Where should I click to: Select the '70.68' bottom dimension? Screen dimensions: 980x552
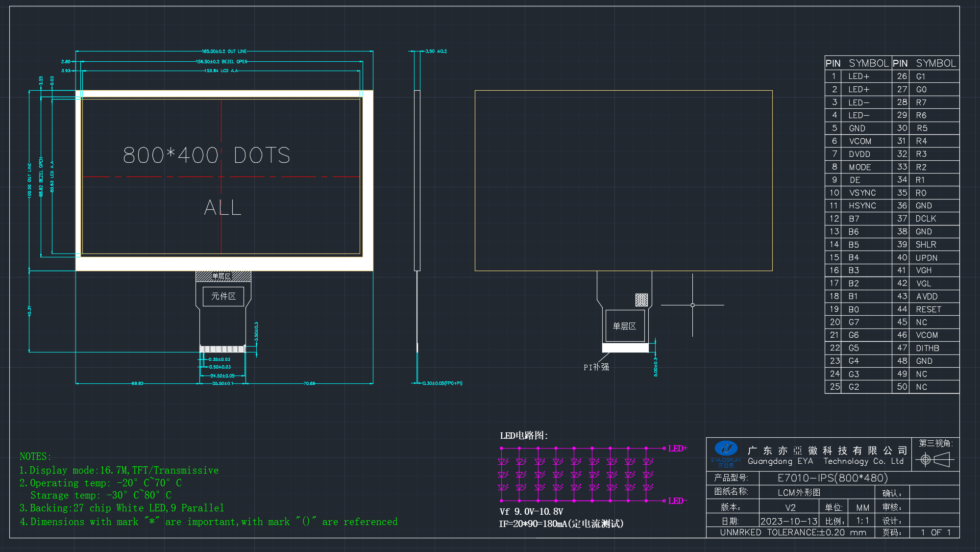coord(309,383)
